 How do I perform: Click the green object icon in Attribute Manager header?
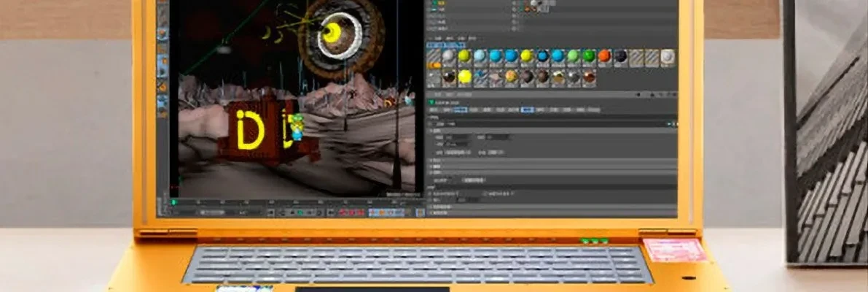431,102
